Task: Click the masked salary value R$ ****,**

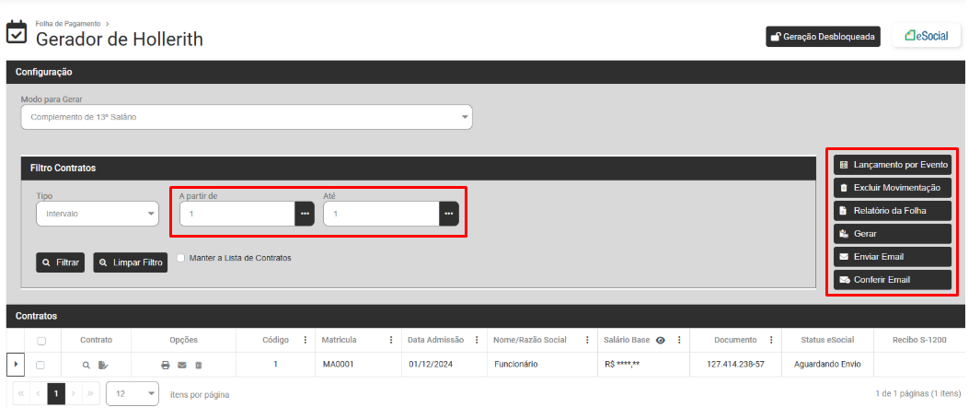Action: click(x=622, y=364)
